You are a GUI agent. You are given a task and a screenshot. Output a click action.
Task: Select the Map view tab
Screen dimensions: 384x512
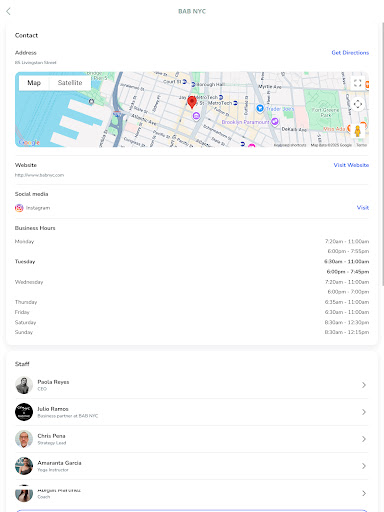(x=34, y=83)
